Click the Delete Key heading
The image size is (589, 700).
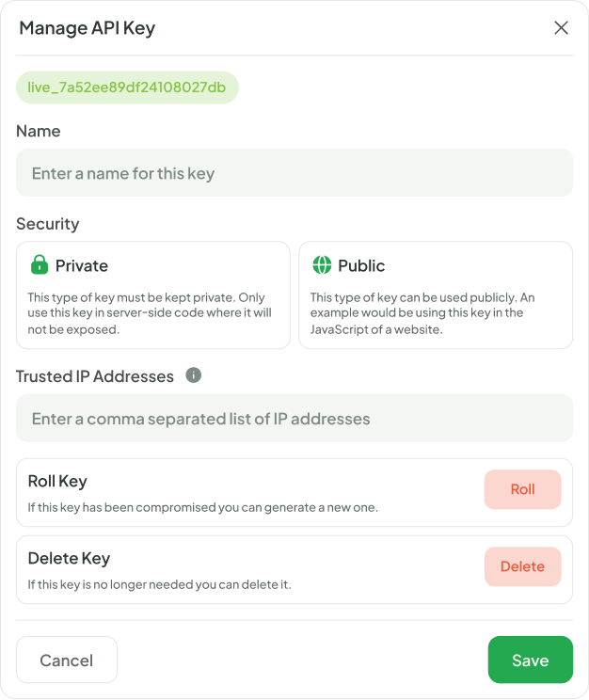pos(69,558)
